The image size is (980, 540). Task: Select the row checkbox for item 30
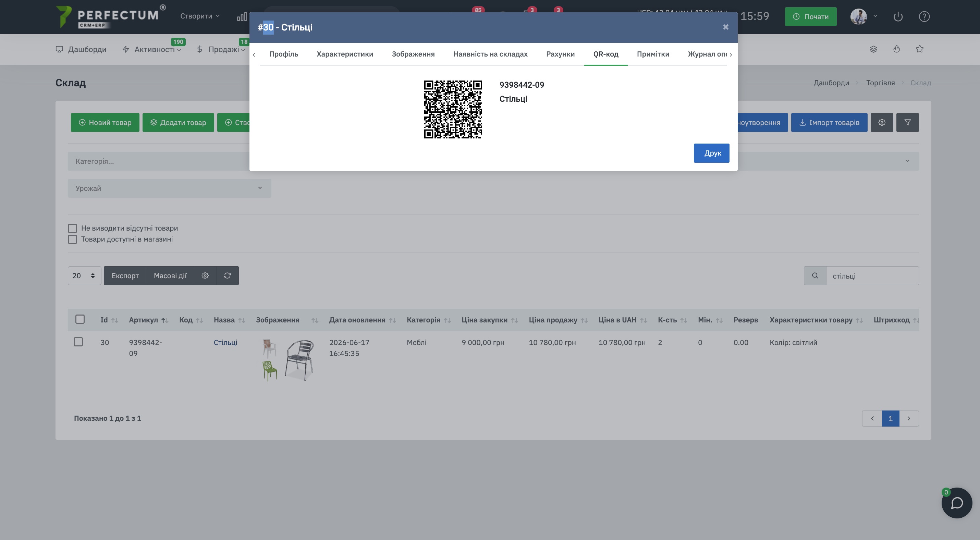78,342
